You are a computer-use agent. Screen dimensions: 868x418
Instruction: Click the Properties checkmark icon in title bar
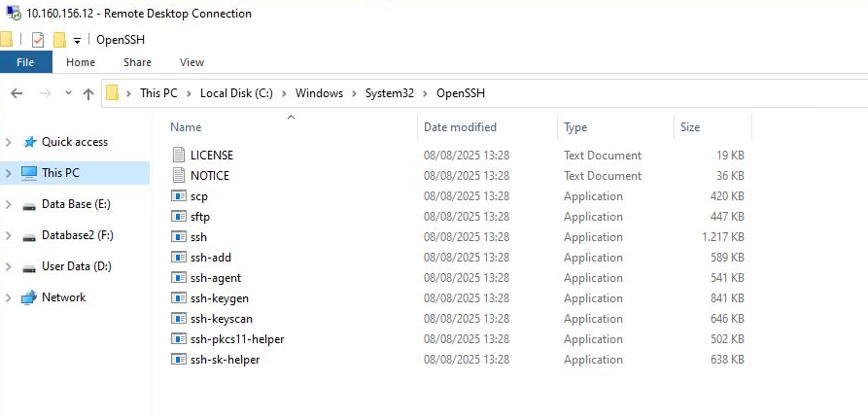pyautogui.click(x=38, y=40)
